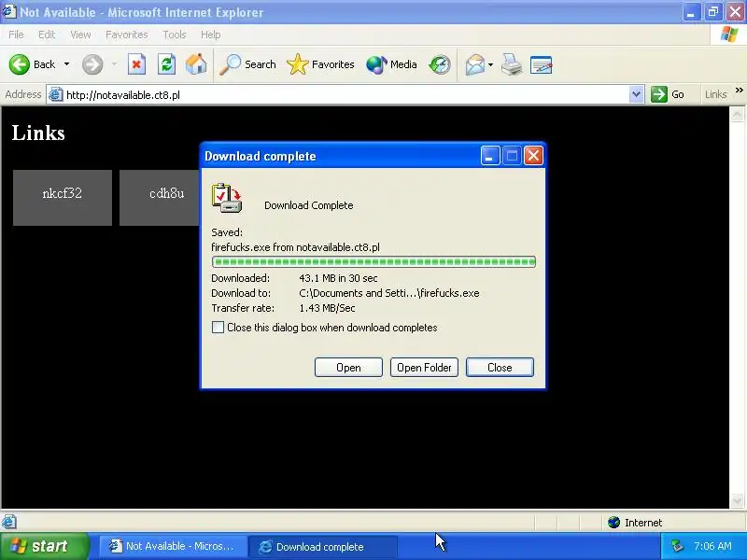747x560 pixels.
Task: Open the cdh8u link tile
Action: (160, 198)
